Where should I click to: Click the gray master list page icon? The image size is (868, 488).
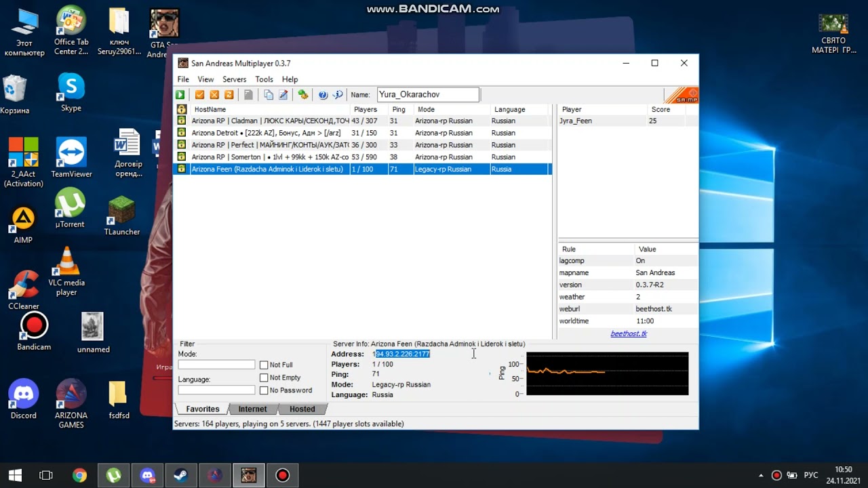[249, 95]
